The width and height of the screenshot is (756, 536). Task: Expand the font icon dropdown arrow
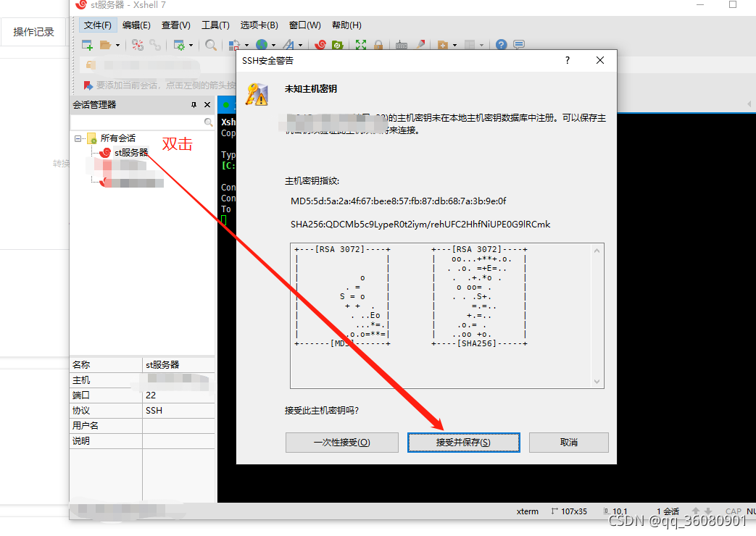[300, 46]
